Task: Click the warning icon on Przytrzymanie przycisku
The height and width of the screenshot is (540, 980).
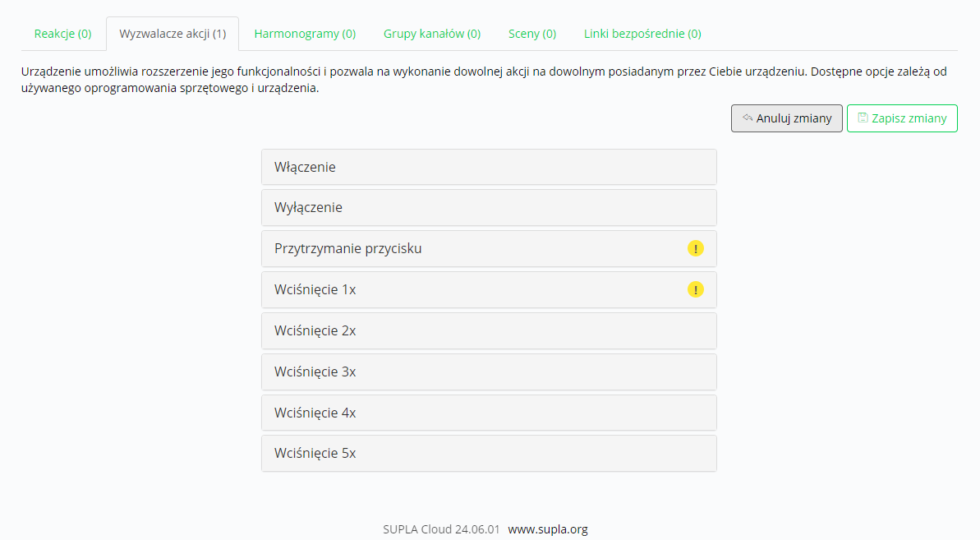Action: point(696,248)
